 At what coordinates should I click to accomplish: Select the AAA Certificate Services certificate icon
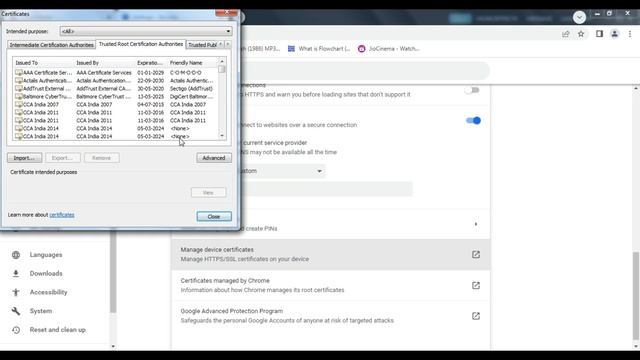pos(19,73)
